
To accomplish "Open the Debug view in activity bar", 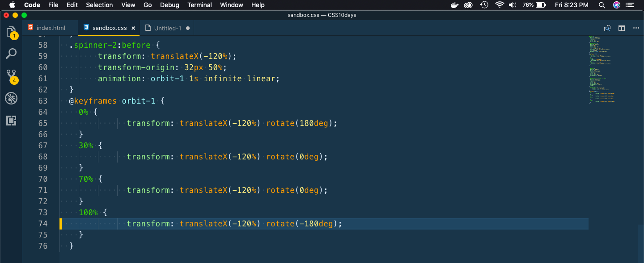I will point(11,98).
